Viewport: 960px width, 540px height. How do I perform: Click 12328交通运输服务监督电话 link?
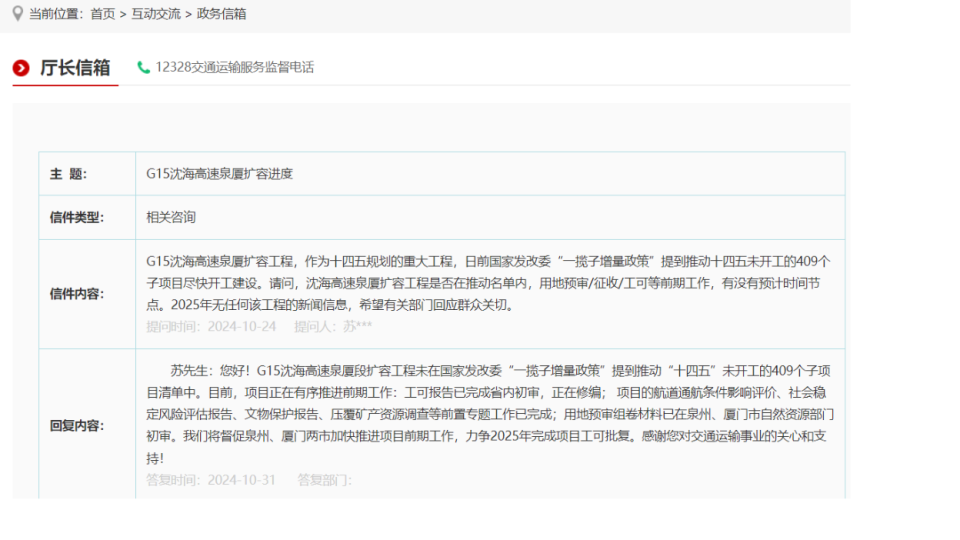(x=234, y=67)
